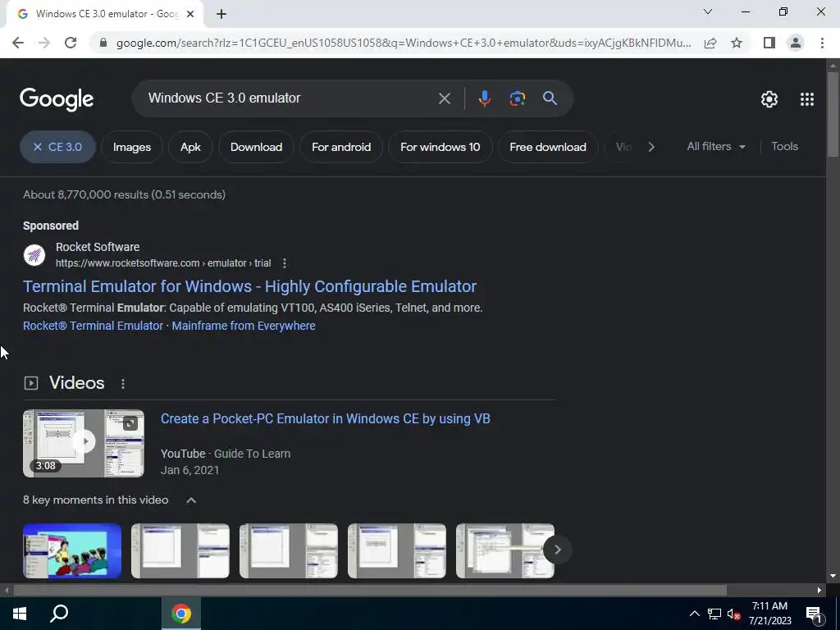The height and width of the screenshot is (630, 840).
Task: Clear the search box text
Action: coord(444,98)
